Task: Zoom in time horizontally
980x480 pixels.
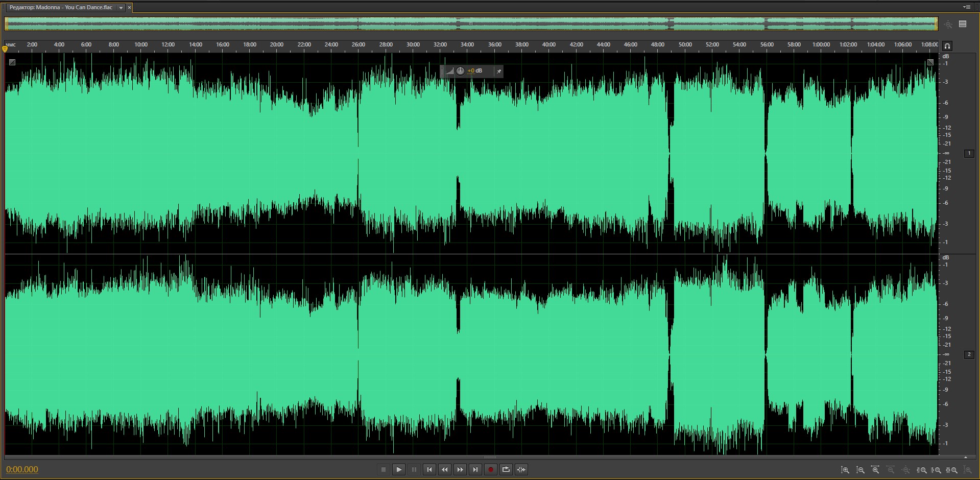Action: [876, 470]
